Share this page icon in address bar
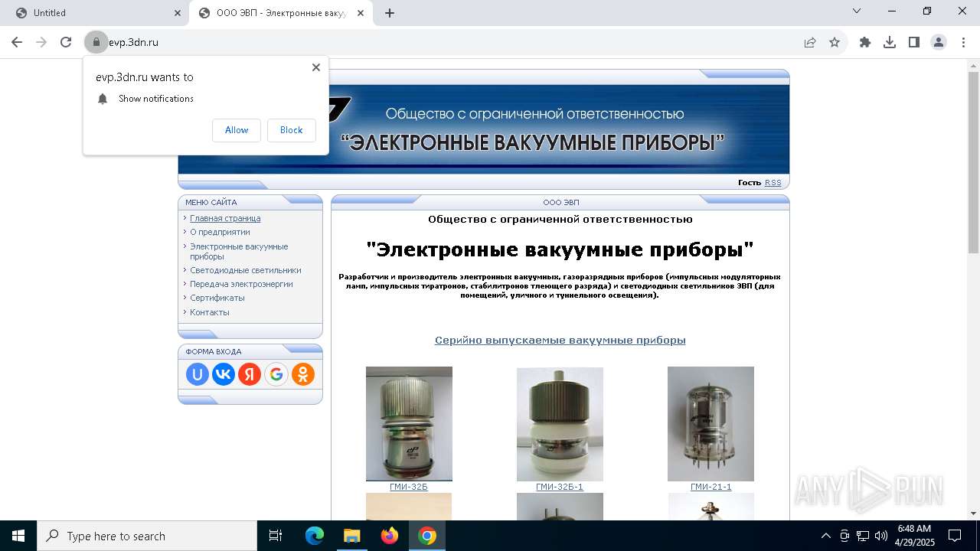980x551 pixels. (x=810, y=42)
